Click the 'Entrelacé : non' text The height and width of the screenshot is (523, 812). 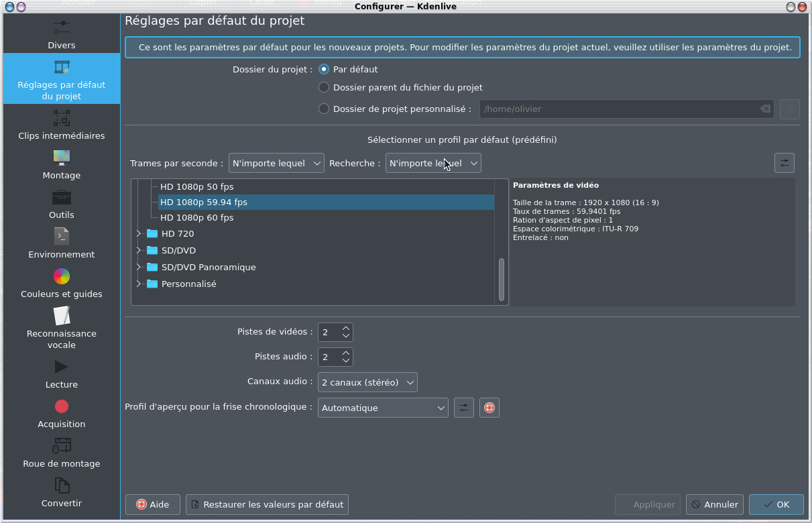pos(540,237)
